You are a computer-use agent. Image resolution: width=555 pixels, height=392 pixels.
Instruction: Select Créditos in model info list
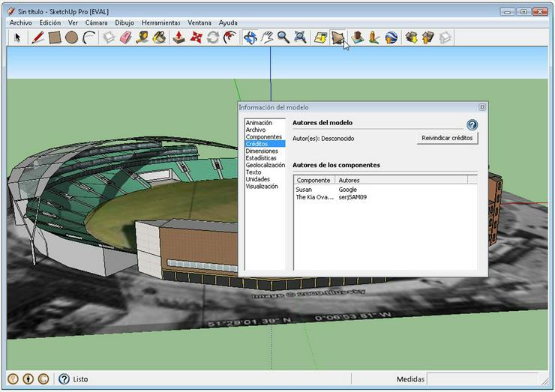(265, 144)
